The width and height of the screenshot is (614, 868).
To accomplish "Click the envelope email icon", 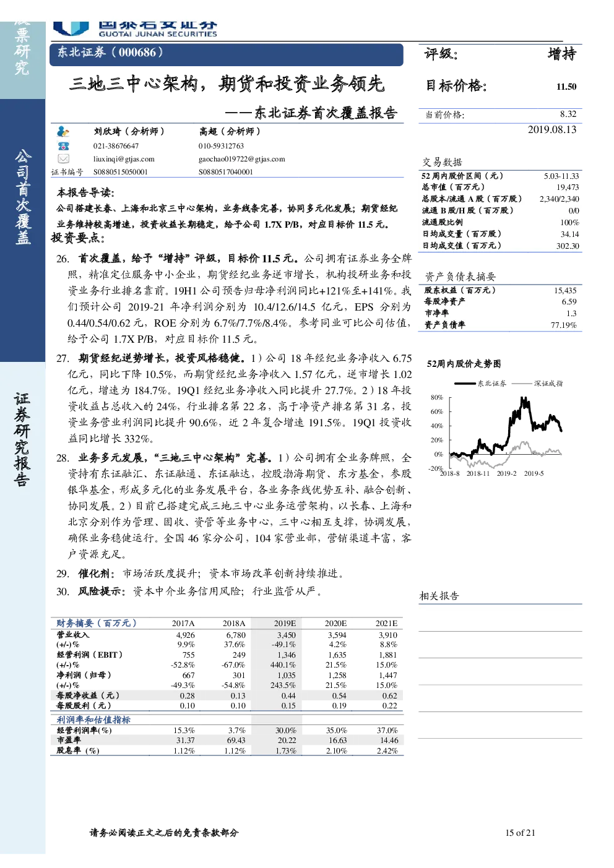I will 63,159.
